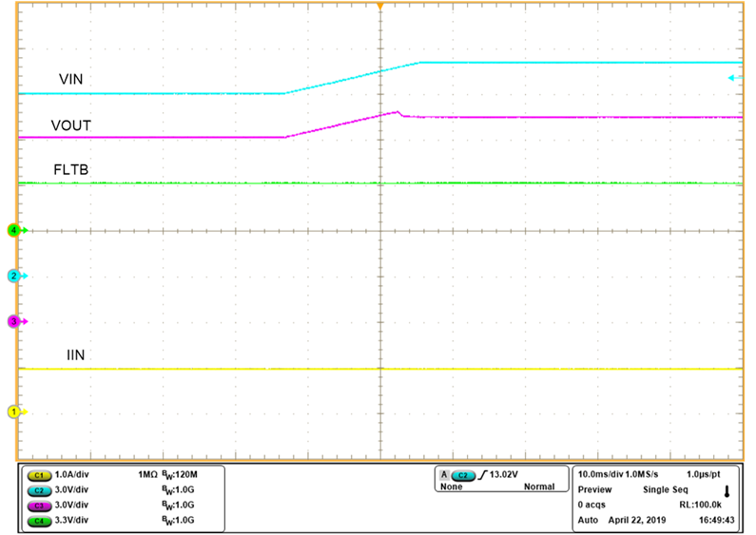This screenshot has height=535, width=756.
Task: Click the 0 acqs counter
Action: [x=591, y=506]
